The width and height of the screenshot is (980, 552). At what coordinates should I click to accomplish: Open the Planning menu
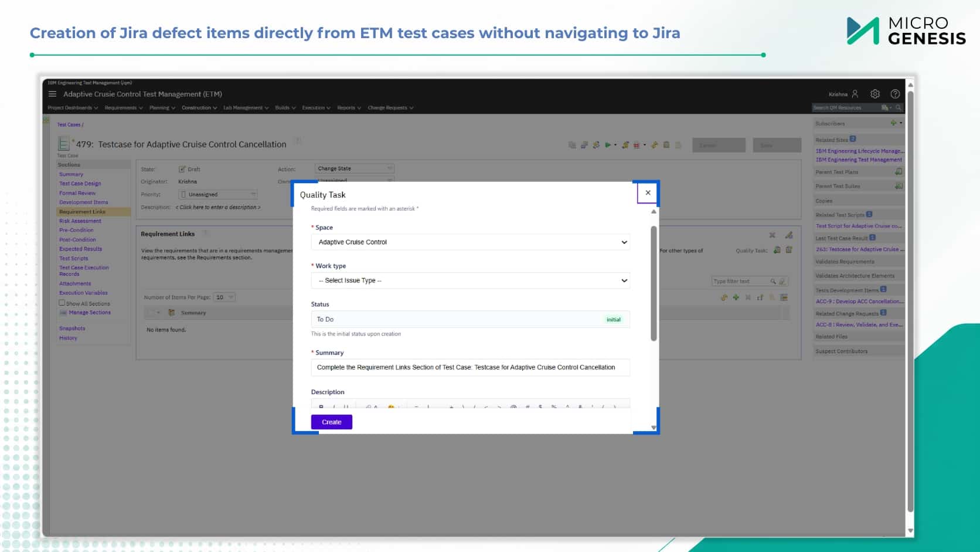162,108
